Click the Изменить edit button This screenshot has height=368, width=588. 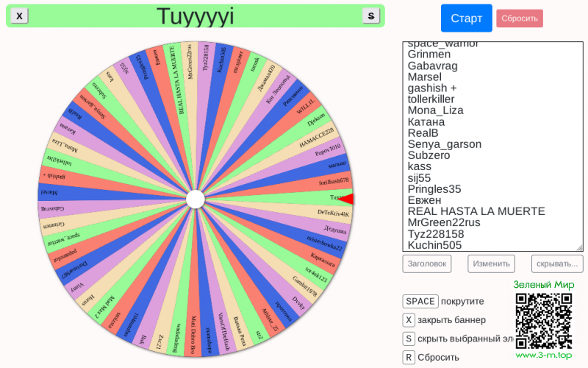point(491,263)
